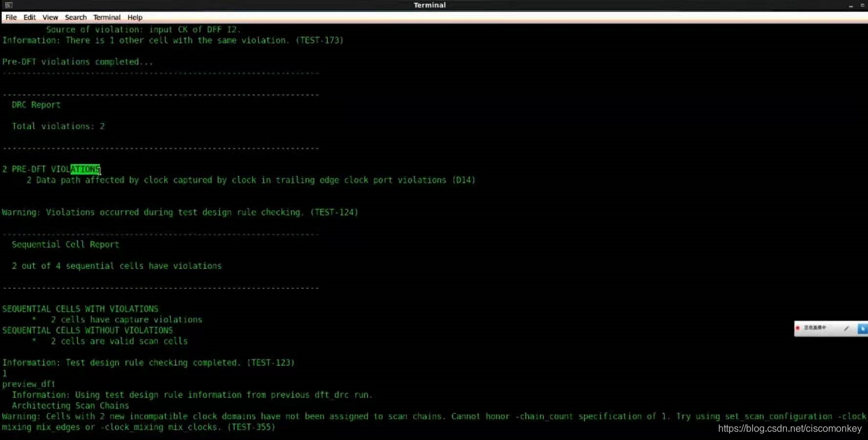Open the File menu
Screen dimensions: 868x440
11,18
